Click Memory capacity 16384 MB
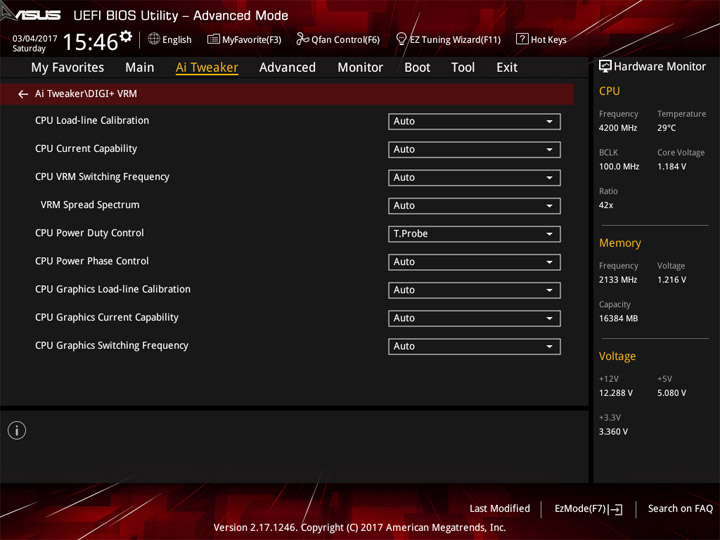The height and width of the screenshot is (540, 720). pyautogui.click(x=618, y=319)
